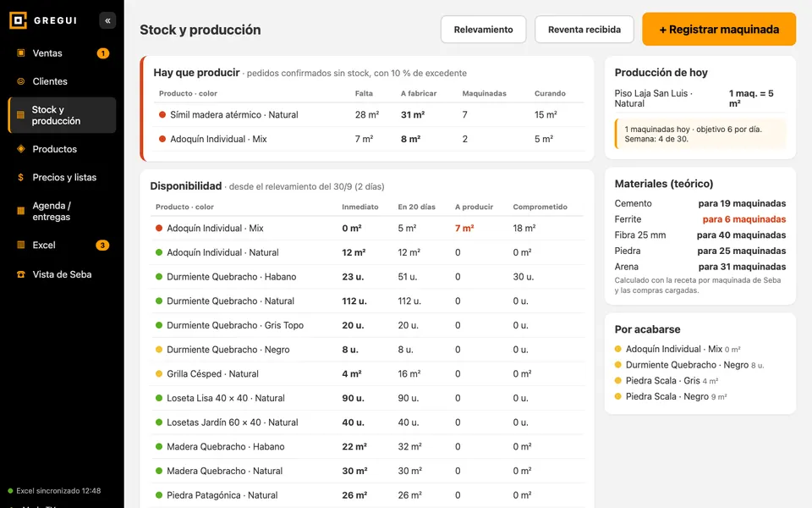This screenshot has height=508, width=812.
Task: Click the Ferrite para 6 maquinadas warning
Action: [x=744, y=219]
